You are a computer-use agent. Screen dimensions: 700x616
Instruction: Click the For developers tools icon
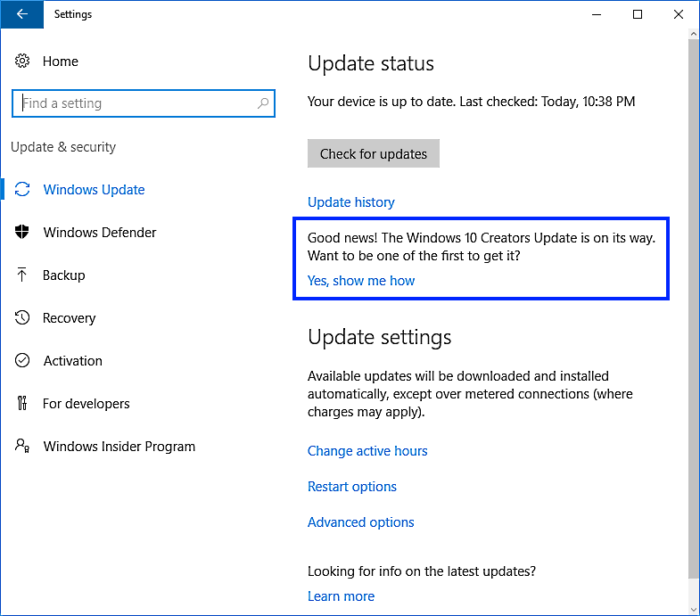(x=22, y=404)
